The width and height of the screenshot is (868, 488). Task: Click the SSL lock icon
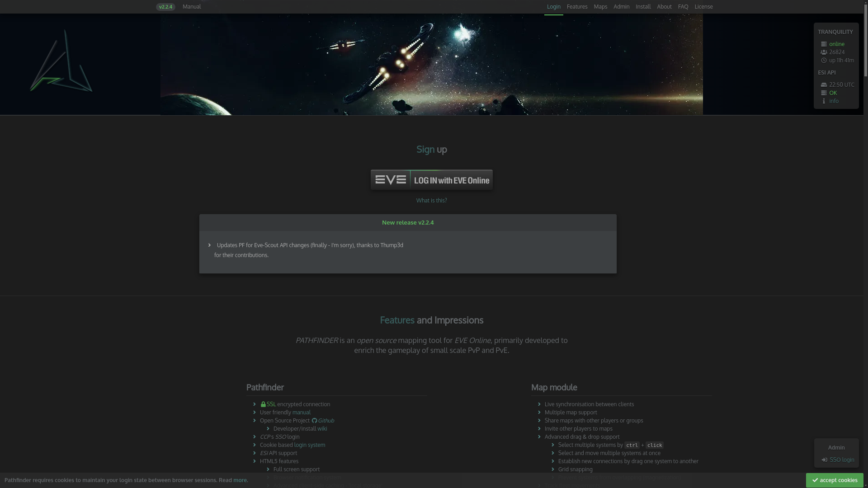[x=263, y=404]
